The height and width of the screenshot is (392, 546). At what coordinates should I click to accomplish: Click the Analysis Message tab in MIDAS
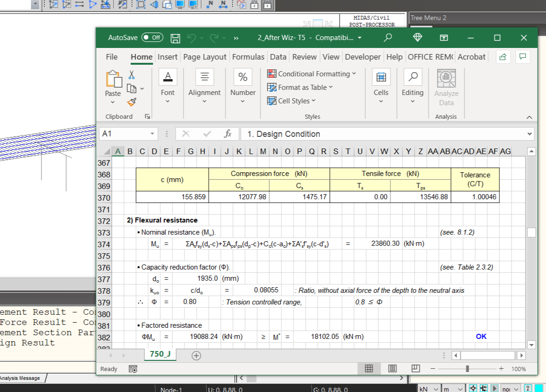pos(20,378)
